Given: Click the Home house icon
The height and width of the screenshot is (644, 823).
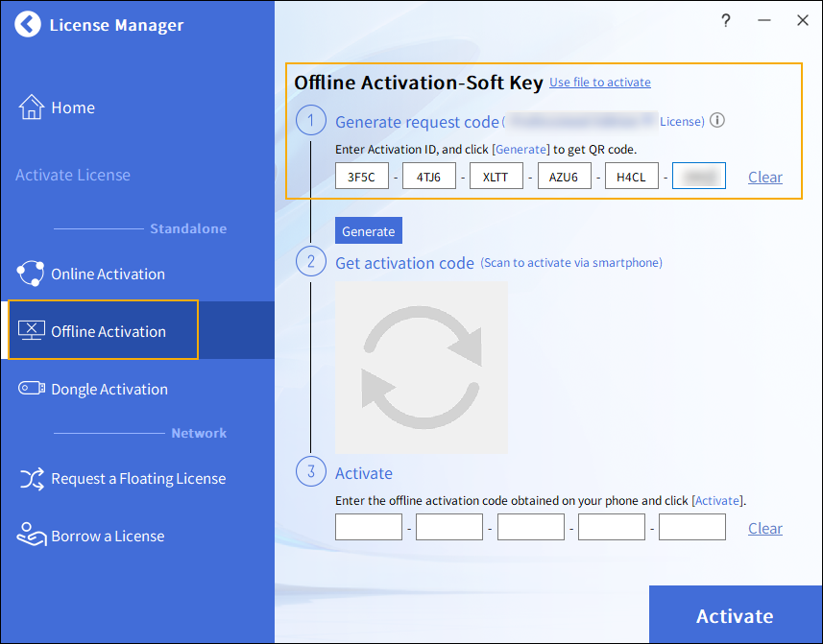Looking at the screenshot, I should point(32,107).
